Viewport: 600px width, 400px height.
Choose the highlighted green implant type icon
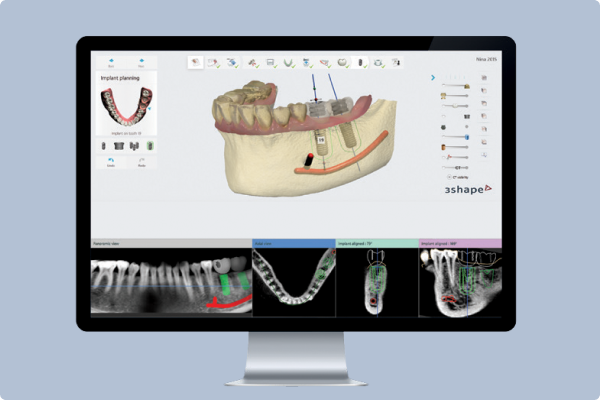coord(149,145)
